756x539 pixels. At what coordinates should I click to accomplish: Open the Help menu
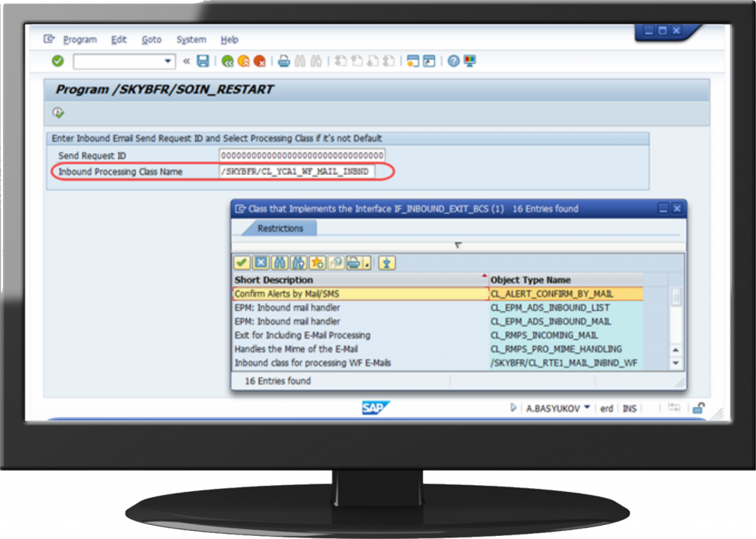pyautogui.click(x=230, y=40)
